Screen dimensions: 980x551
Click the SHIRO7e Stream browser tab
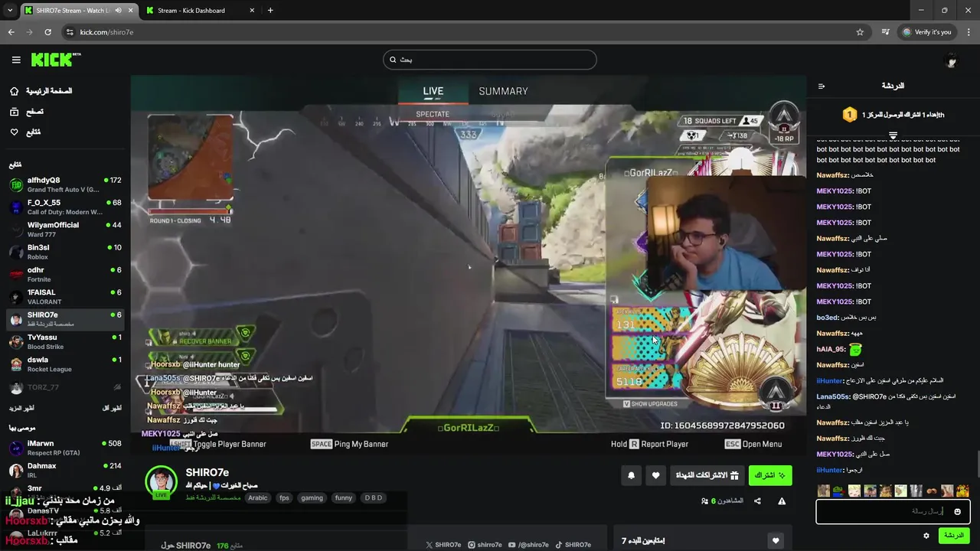click(x=77, y=11)
